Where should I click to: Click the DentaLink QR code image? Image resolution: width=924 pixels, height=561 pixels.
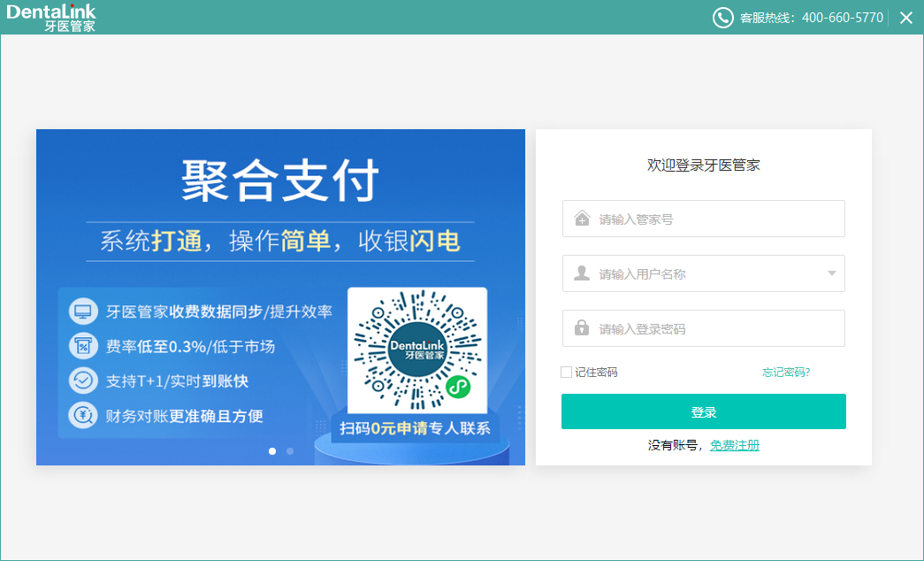[417, 350]
